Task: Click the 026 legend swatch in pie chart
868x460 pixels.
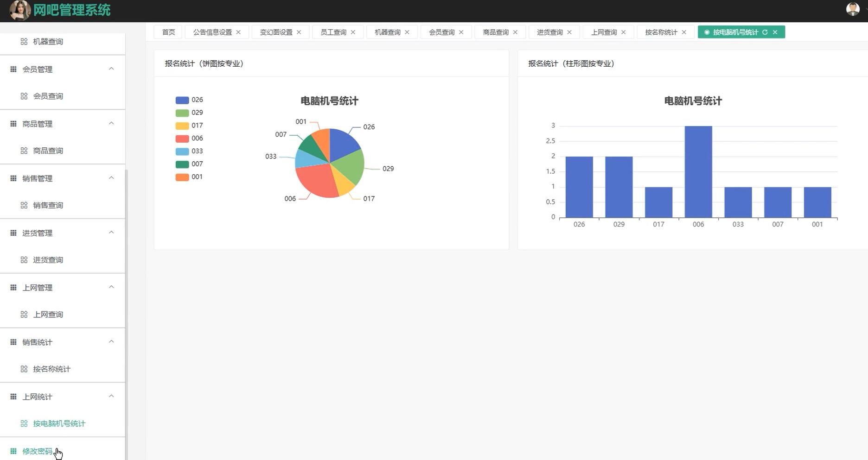Action: click(181, 100)
